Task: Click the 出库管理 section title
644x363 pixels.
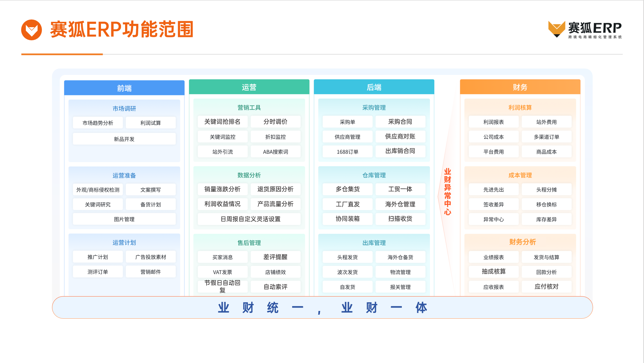Action: [x=374, y=242]
